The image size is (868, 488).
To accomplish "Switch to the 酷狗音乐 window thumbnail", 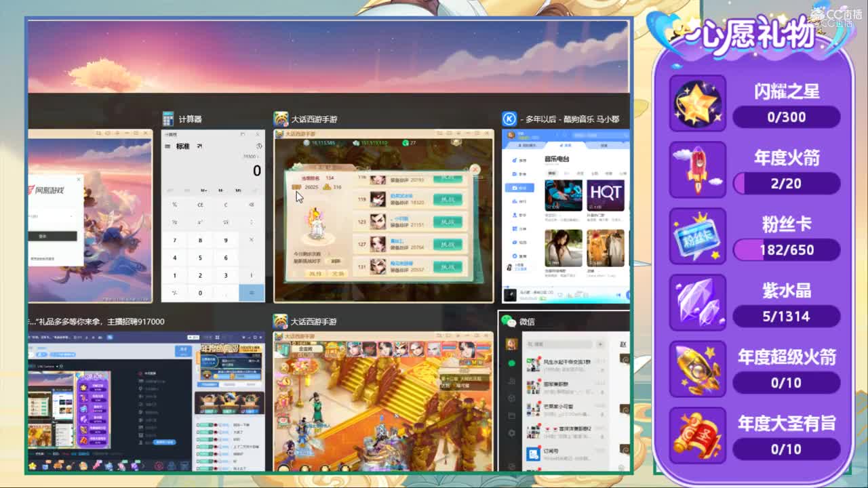I will (566, 216).
